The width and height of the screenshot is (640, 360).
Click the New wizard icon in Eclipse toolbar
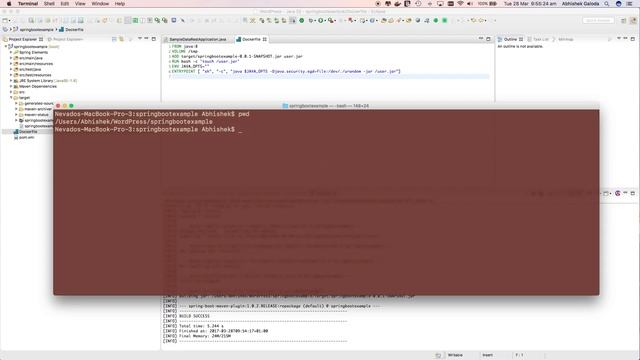pyautogui.click(x=5, y=20)
